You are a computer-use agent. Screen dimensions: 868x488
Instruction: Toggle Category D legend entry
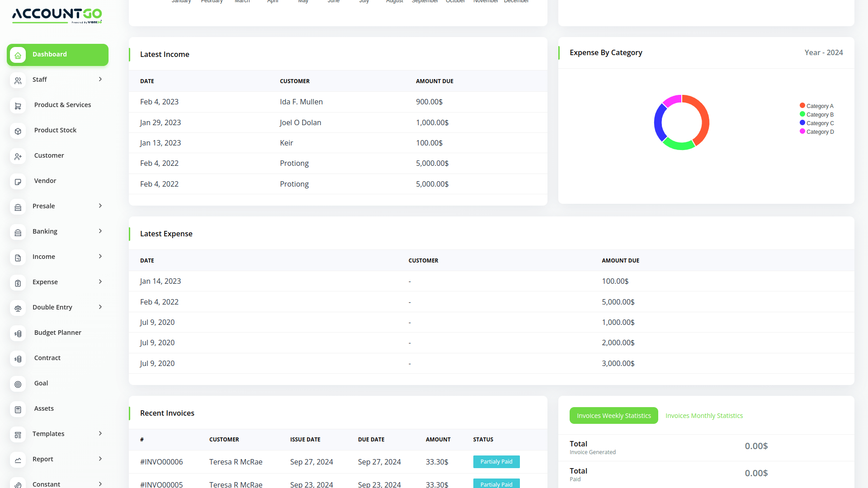[816, 132]
